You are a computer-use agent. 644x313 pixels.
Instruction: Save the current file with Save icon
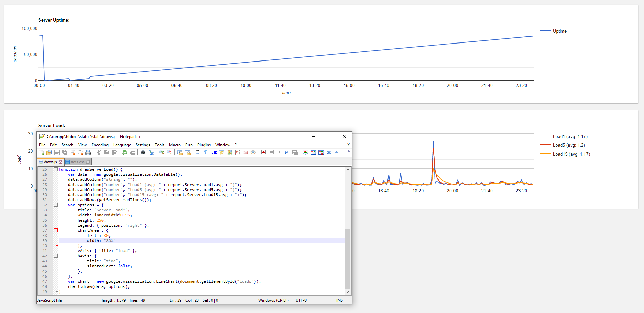(x=57, y=152)
